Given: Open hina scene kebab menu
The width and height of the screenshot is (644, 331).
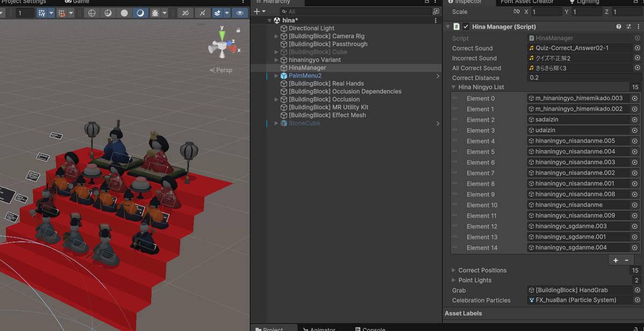Looking at the screenshot, I should coord(436,20).
